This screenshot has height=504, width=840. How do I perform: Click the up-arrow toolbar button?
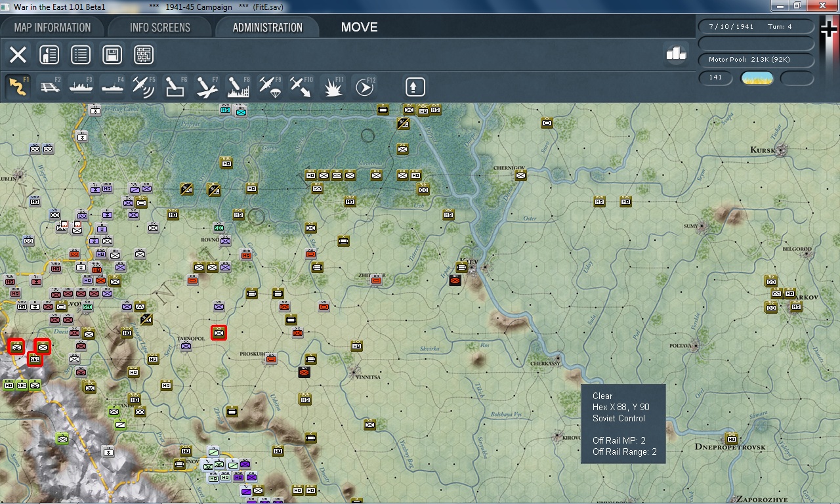point(415,87)
